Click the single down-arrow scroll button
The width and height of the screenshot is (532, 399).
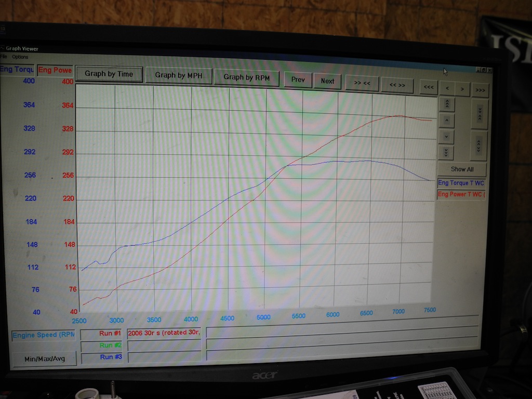tap(446, 137)
